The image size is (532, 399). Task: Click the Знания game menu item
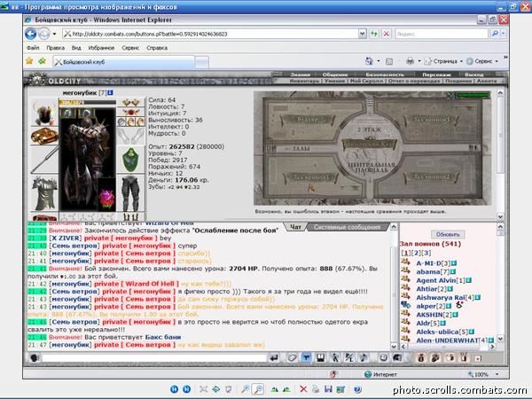click(300, 74)
